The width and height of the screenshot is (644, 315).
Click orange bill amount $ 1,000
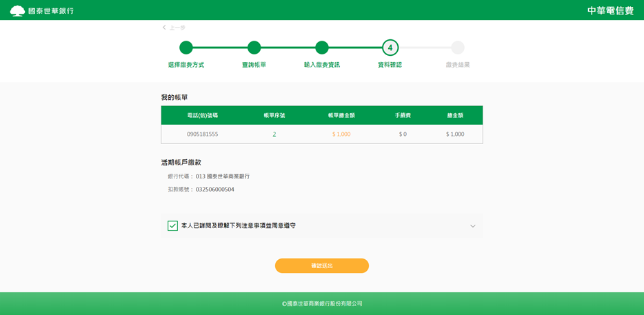(x=341, y=134)
